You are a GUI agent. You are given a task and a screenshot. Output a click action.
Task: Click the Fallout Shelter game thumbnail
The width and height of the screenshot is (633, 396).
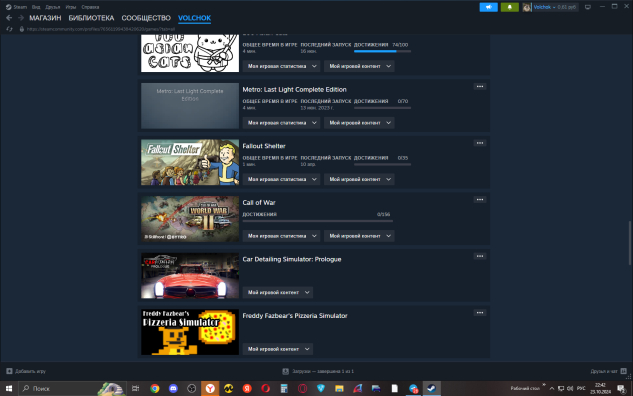click(190, 162)
